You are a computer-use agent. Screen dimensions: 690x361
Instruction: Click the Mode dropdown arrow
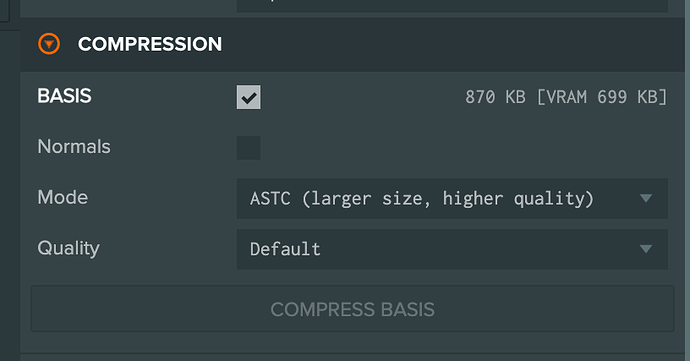pos(646,199)
